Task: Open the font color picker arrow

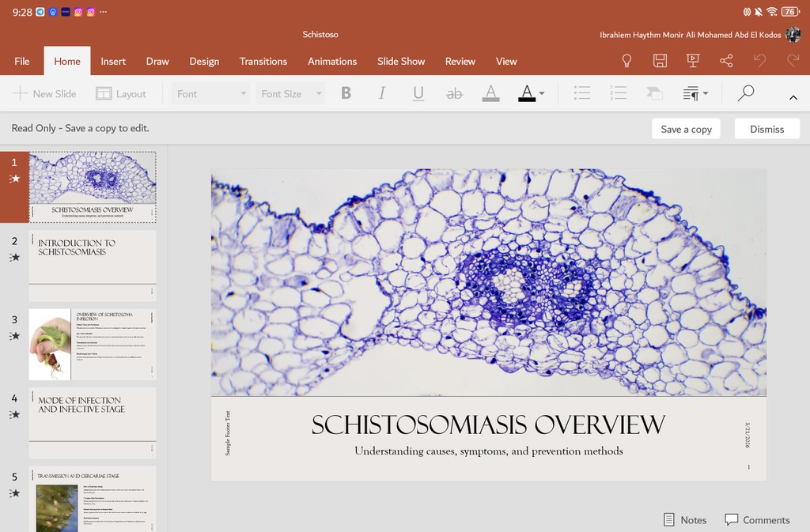Action: coord(542,93)
